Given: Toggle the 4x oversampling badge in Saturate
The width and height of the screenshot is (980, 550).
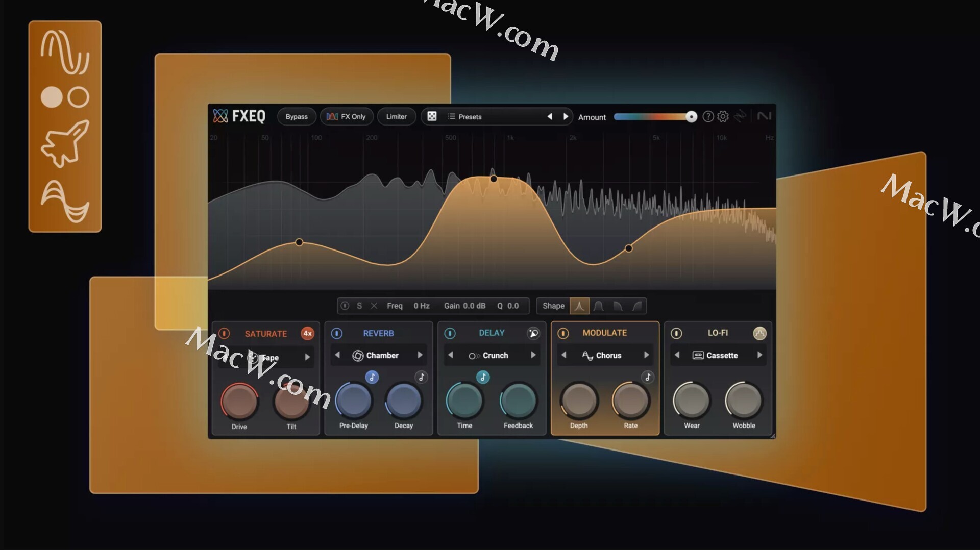Looking at the screenshot, I should coord(307,333).
